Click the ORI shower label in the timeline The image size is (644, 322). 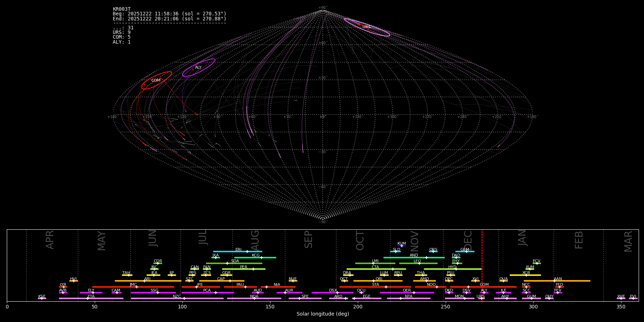tap(379, 279)
